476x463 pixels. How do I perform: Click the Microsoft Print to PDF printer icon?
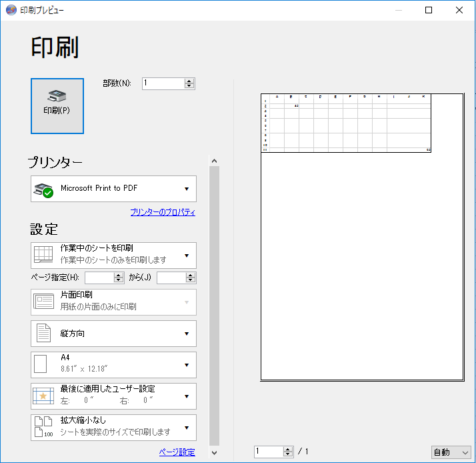point(43,189)
